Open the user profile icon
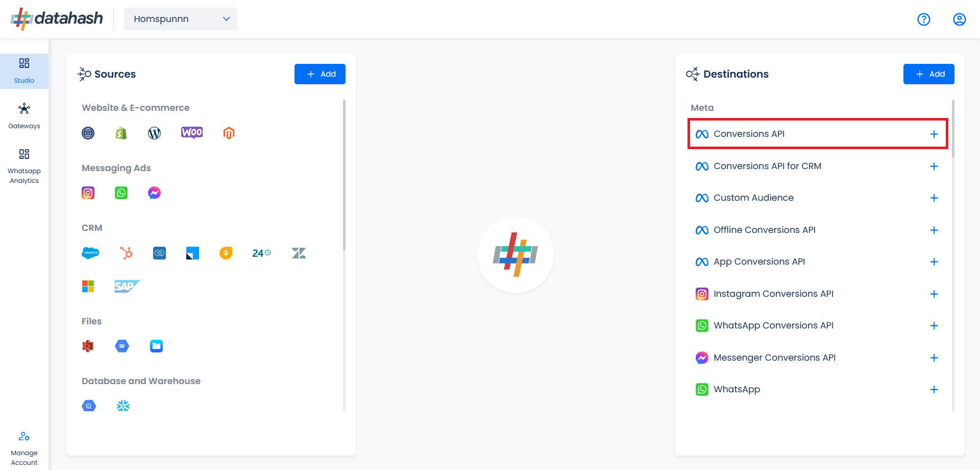The height and width of the screenshot is (472, 980). 959,19
